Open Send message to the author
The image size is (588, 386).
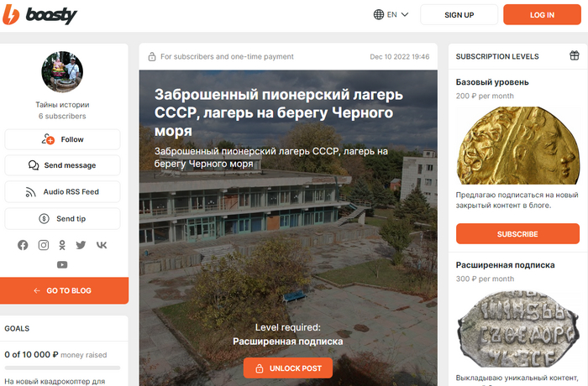[x=62, y=165]
